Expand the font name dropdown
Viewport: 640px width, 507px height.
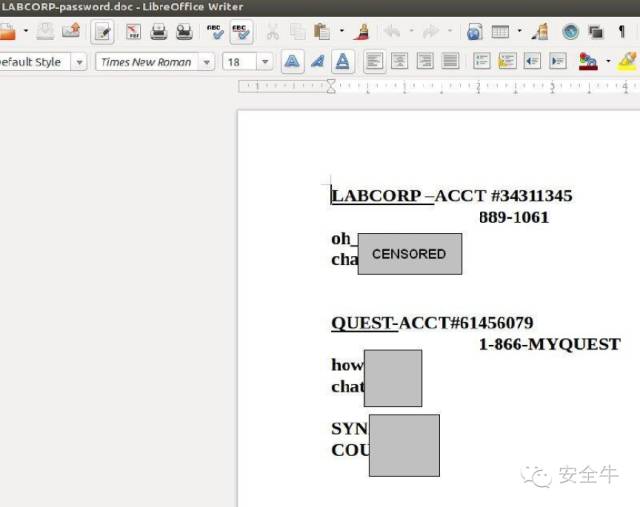pyautogui.click(x=207, y=62)
